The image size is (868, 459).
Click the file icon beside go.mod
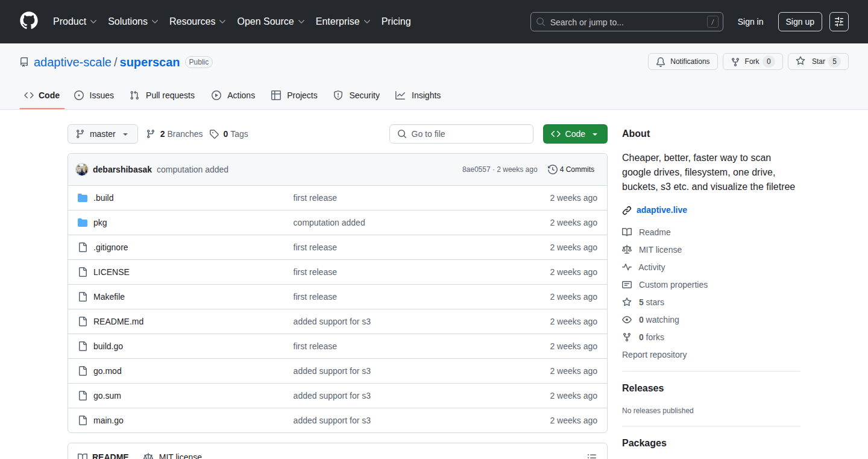point(83,371)
